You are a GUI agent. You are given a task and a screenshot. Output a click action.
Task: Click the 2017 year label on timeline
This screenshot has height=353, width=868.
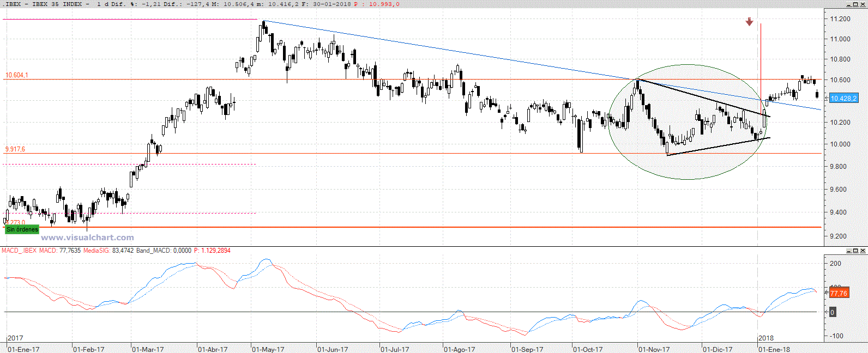click(15, 338)
